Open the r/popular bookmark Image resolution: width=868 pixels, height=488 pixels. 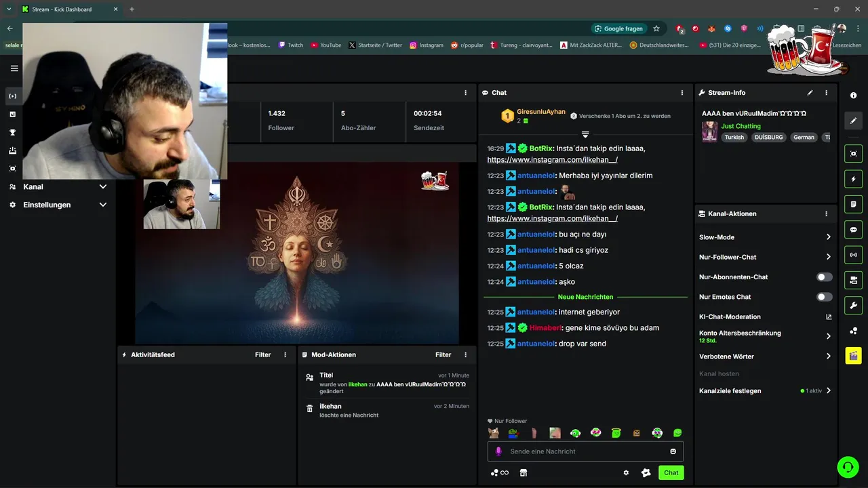(467, 45)
